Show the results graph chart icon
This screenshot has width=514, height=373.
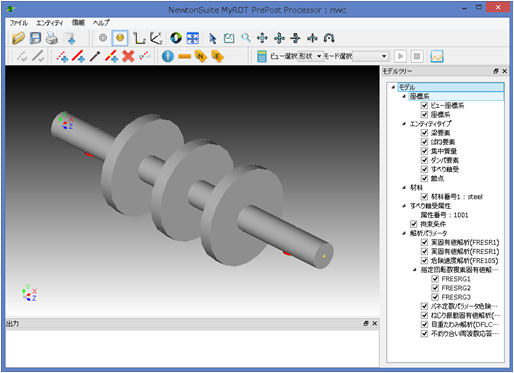(x=437, y=56)
